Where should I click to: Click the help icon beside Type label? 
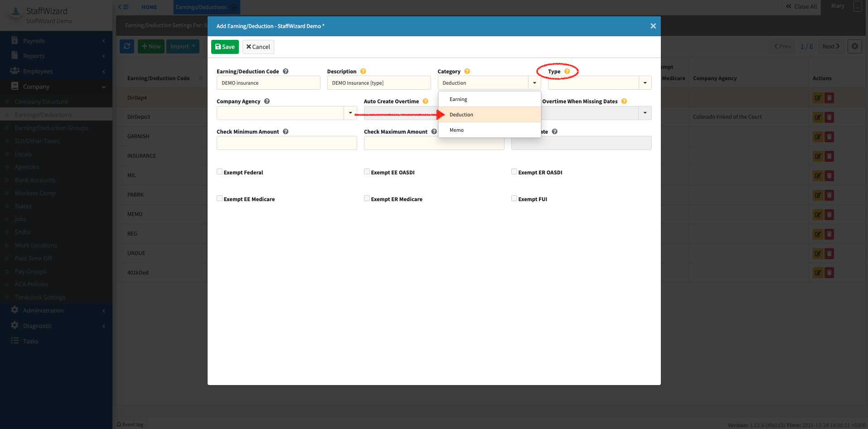567,72
